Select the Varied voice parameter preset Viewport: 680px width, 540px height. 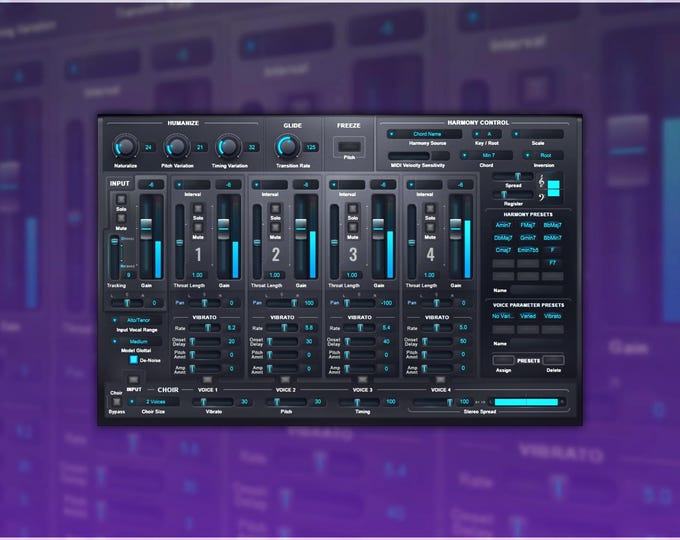[528, 316]
